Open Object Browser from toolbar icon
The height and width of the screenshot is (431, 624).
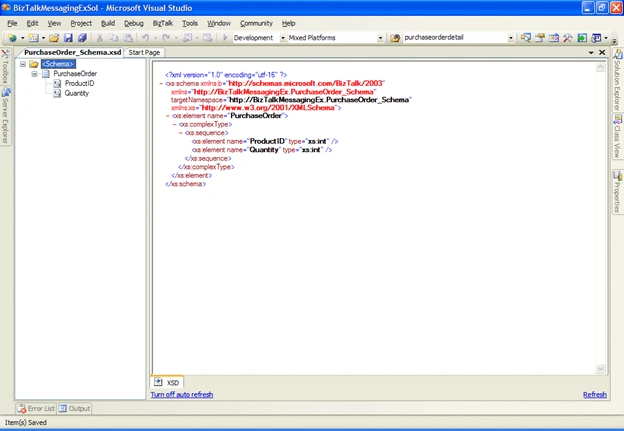tap(554, 38)
